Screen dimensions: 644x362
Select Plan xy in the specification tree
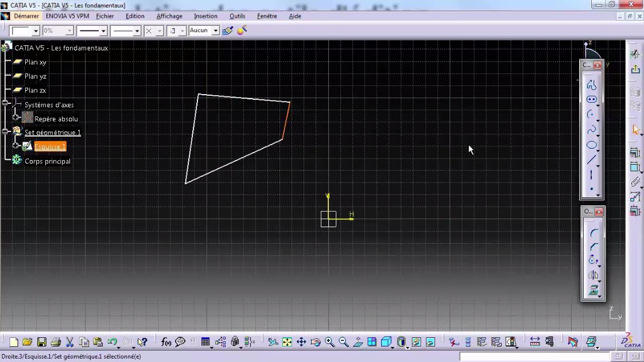click(36, 62)
